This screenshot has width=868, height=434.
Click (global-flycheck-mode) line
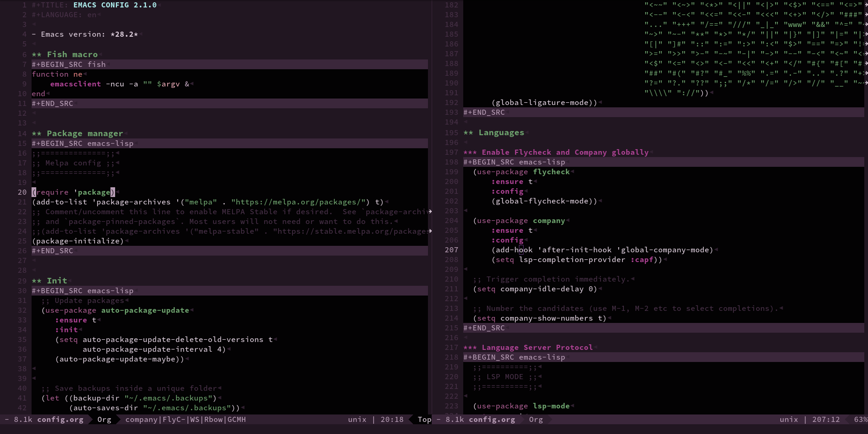[544, 201]
